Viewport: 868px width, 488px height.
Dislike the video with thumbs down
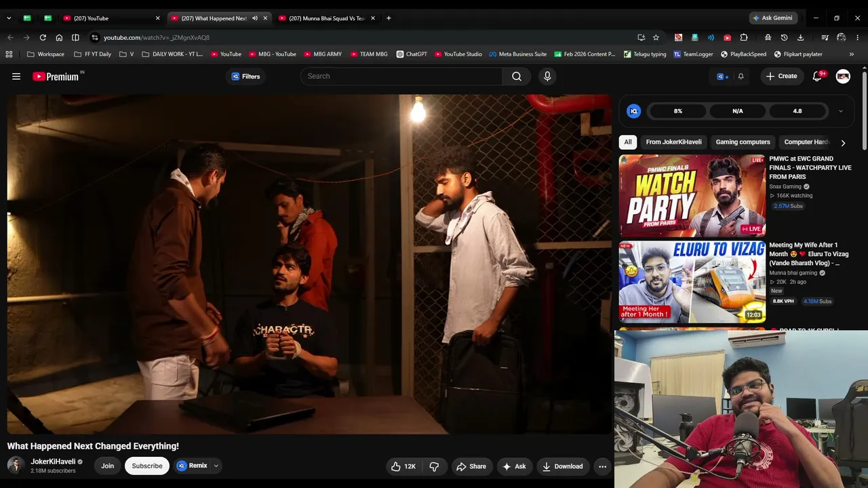pos(434,466)
